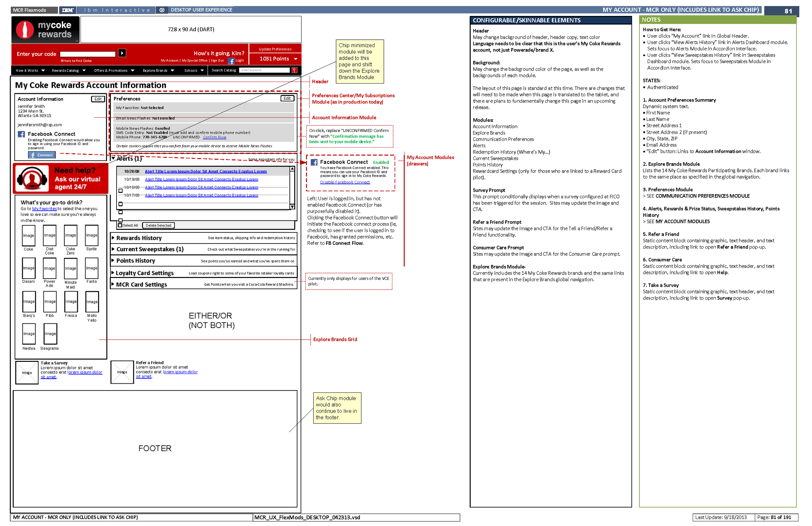Click the Need help virtual agent banner
812x526 pixels.
coord(61,178)
